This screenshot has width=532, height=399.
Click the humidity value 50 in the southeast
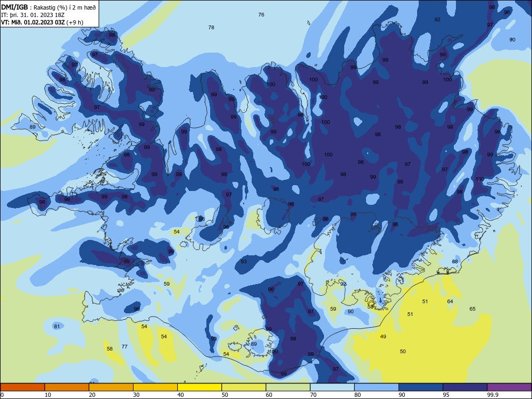pyautogui.click(x=403, y=352)
